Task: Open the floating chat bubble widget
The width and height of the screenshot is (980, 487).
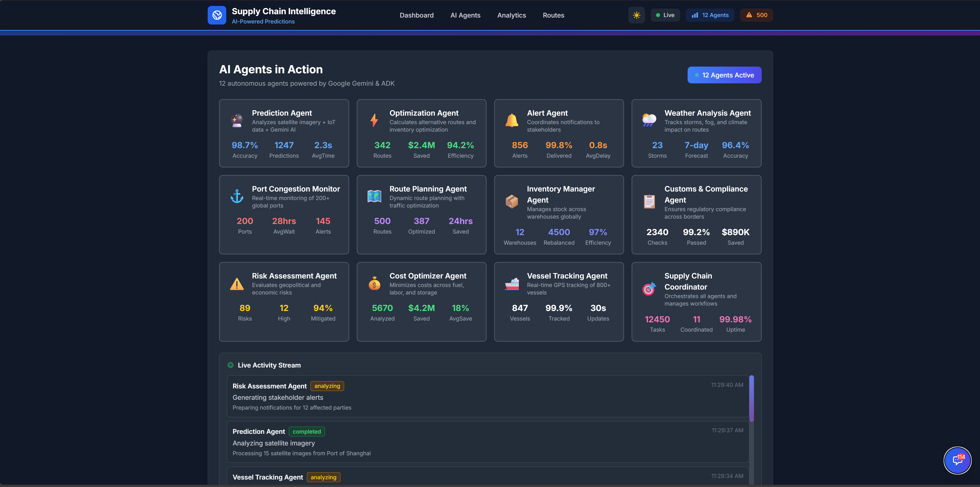Action: coord(957,460)
